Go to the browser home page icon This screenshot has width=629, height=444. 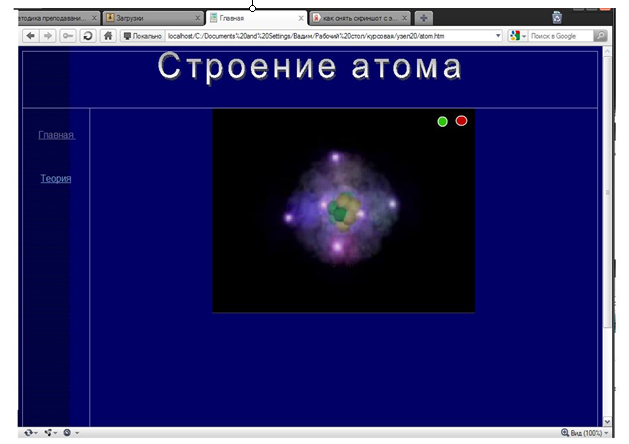pos(108,36)
